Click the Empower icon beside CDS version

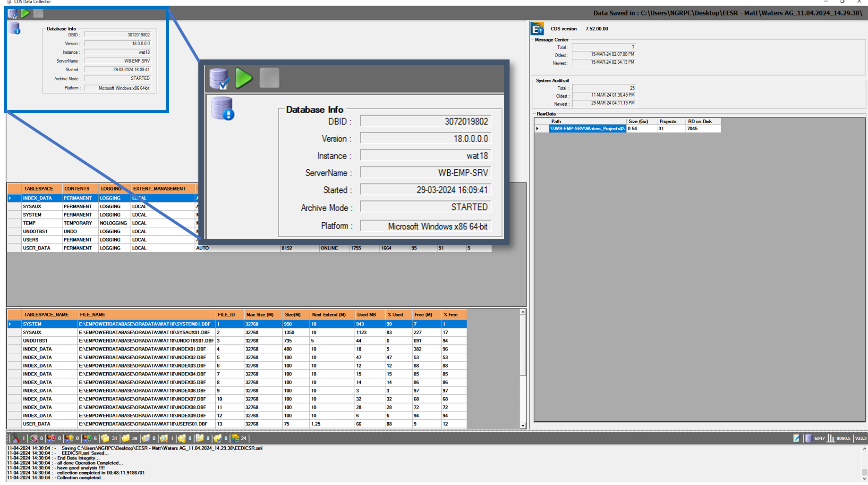pyautogui.click(x=537, y=29)
